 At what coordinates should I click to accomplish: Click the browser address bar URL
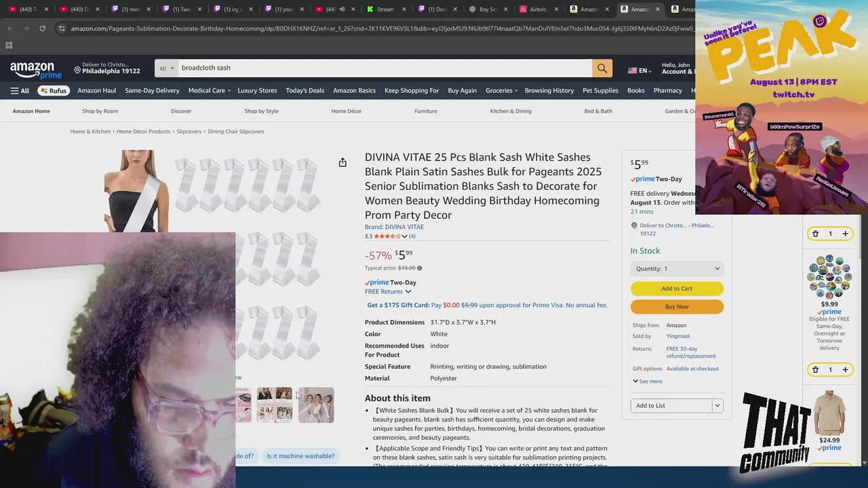pos(380,28)
